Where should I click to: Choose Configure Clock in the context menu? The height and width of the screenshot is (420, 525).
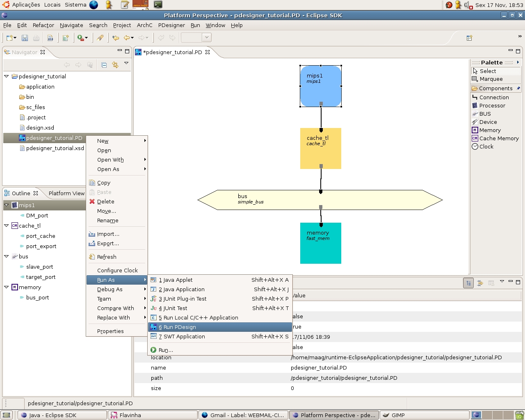[117, 270]
